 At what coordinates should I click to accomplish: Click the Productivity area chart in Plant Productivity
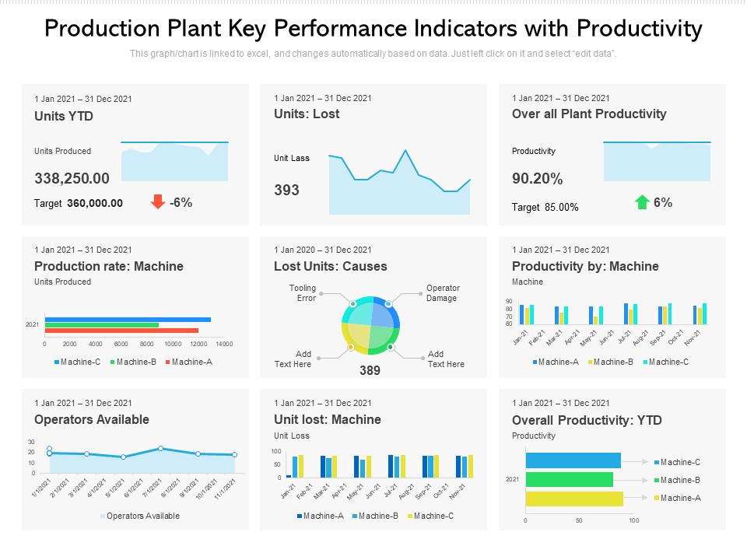click(x=657, y=161)
